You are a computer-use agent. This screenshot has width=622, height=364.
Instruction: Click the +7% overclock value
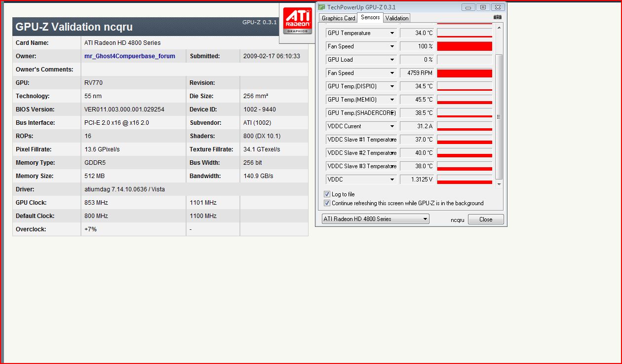[x=90, y=229]
